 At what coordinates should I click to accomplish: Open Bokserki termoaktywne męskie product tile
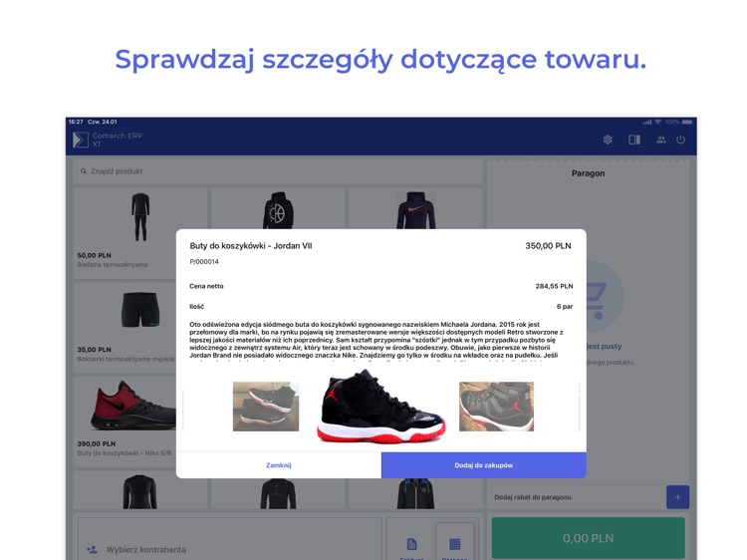click(x=124, y=327)
